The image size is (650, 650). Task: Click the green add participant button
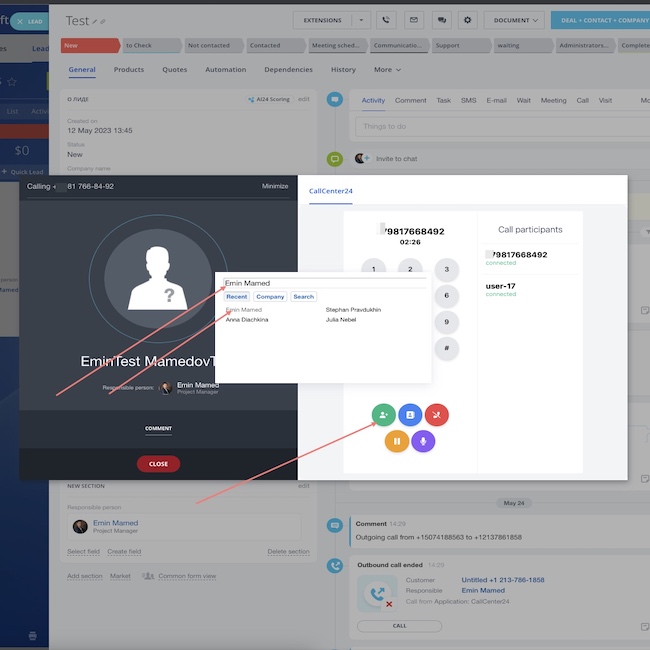(x=383, y=414)
